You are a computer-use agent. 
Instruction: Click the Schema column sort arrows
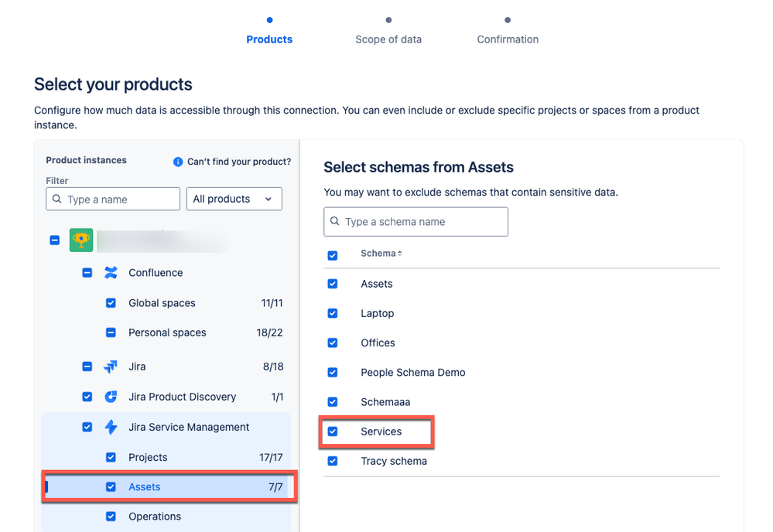400,253
